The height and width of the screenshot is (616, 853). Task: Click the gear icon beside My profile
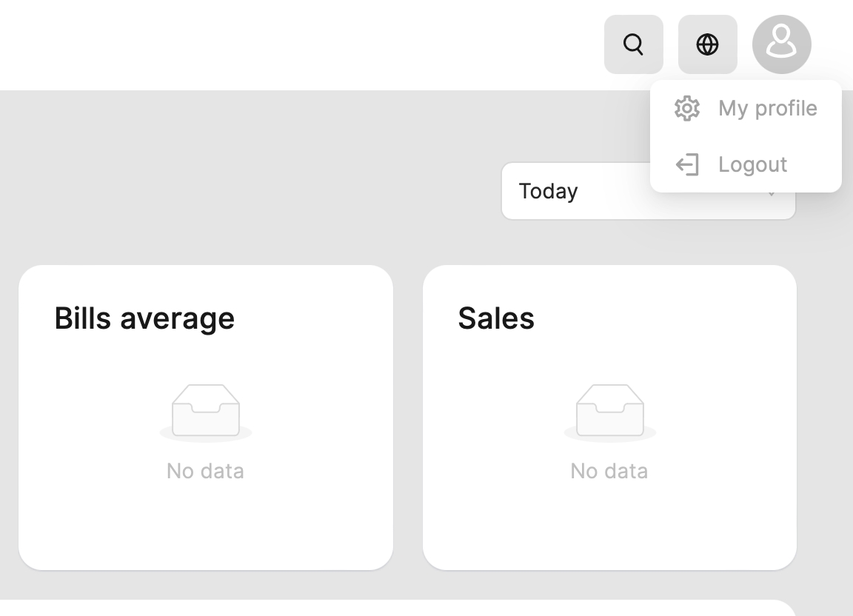[x=687, y=108]
